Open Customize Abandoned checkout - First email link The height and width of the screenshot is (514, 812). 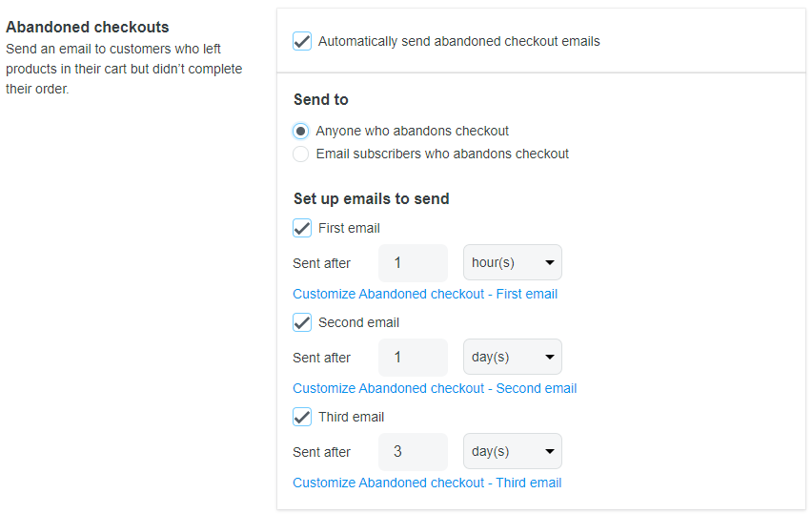[x=425, y=294]
